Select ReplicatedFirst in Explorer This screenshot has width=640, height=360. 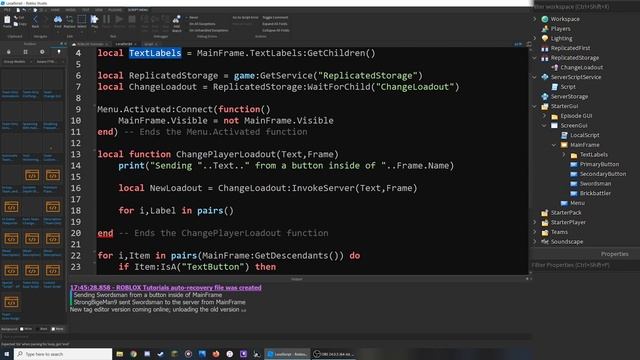click(x=570, y=48)
